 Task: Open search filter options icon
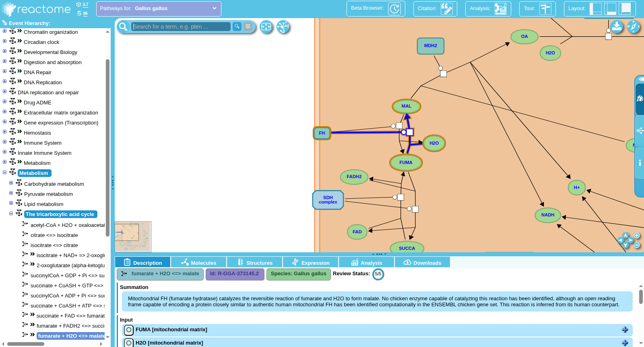(248, 26)
